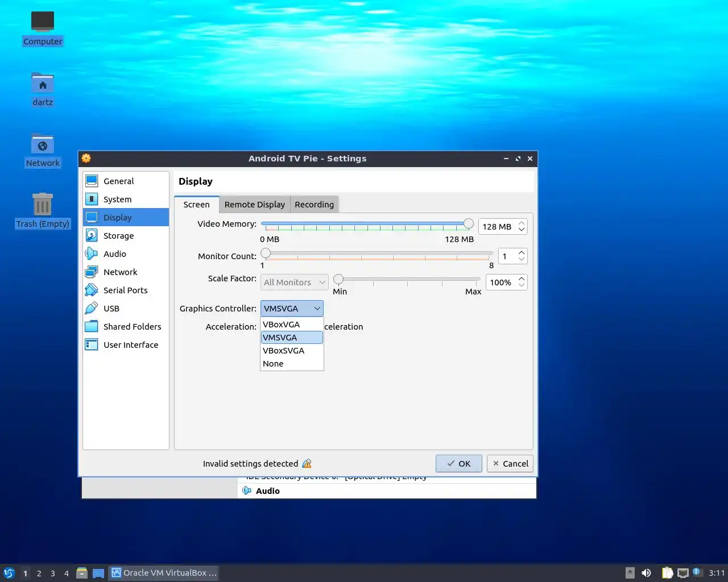Choose VMSVGA from the dropdown list
This screenshot has height=582, width=728.
tap(292, 338)
